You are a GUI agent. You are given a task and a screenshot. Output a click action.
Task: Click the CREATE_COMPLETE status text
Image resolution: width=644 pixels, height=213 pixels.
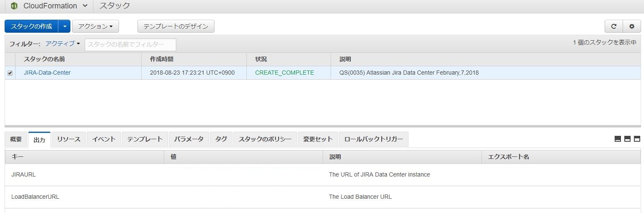coord(284,73)
